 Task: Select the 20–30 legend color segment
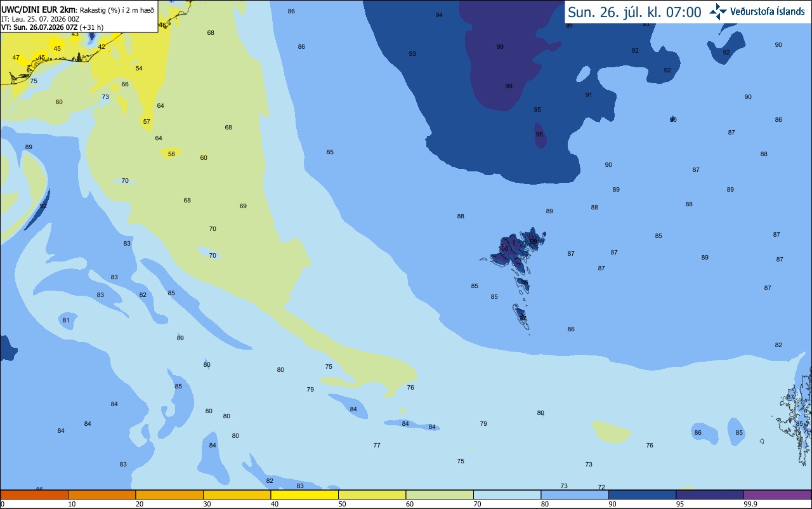click(169, 494)
